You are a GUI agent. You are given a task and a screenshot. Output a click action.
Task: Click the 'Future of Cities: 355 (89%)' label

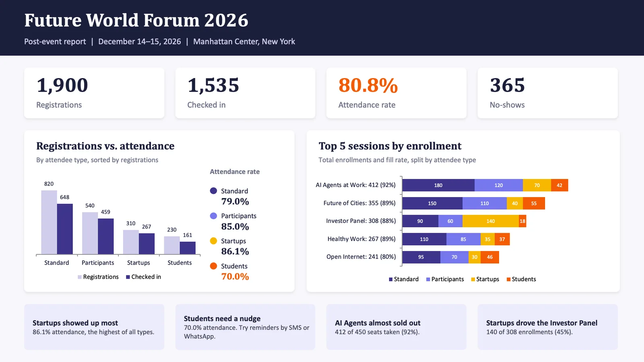pos(360,203)
